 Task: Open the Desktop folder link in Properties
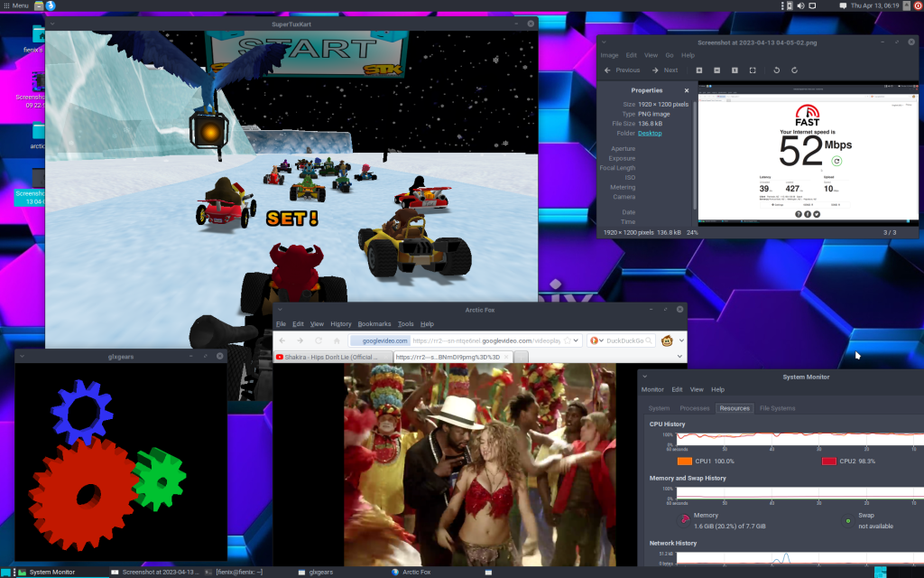[x=650, y=134]
